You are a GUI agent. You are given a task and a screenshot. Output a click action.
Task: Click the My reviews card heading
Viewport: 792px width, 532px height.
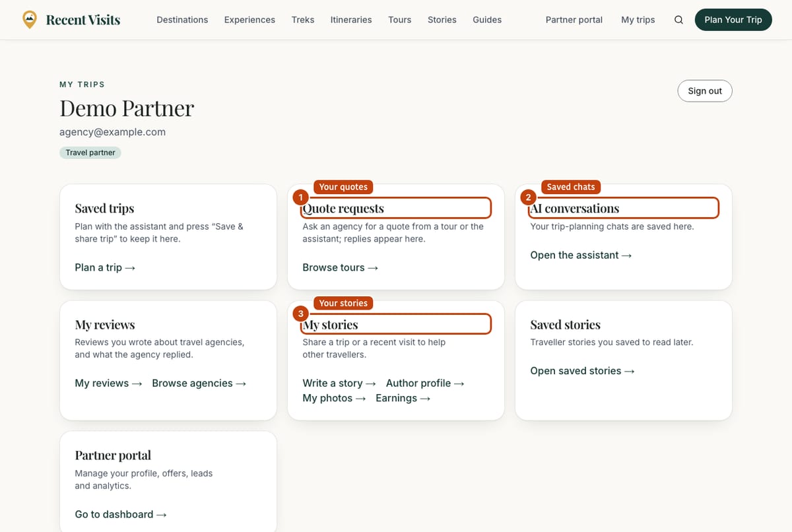[x=105, y=325]
